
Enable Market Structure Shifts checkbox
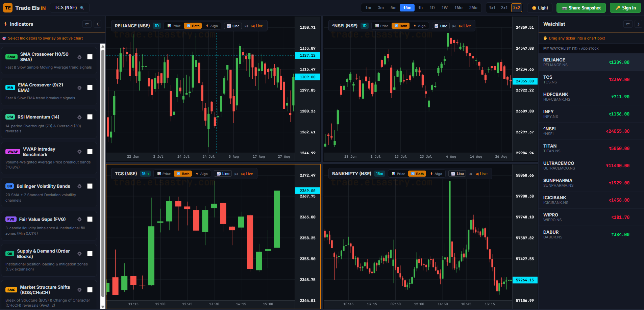click(90, 290)
